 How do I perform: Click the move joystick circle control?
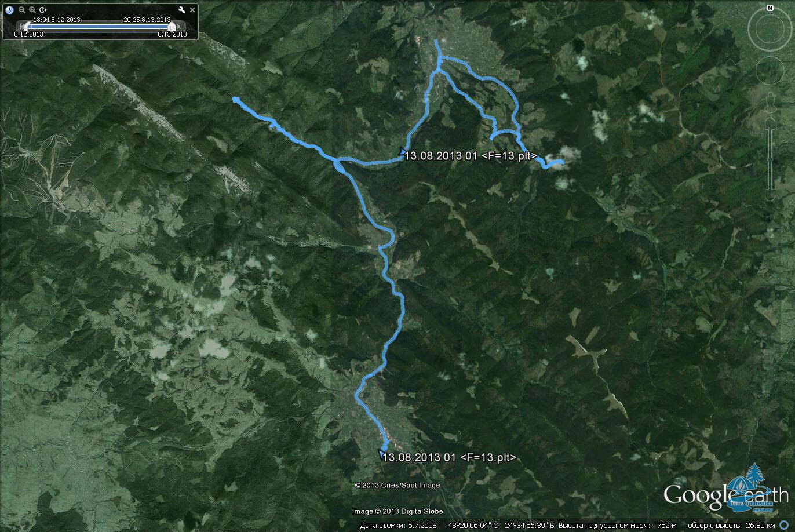[x=770, y=70]
